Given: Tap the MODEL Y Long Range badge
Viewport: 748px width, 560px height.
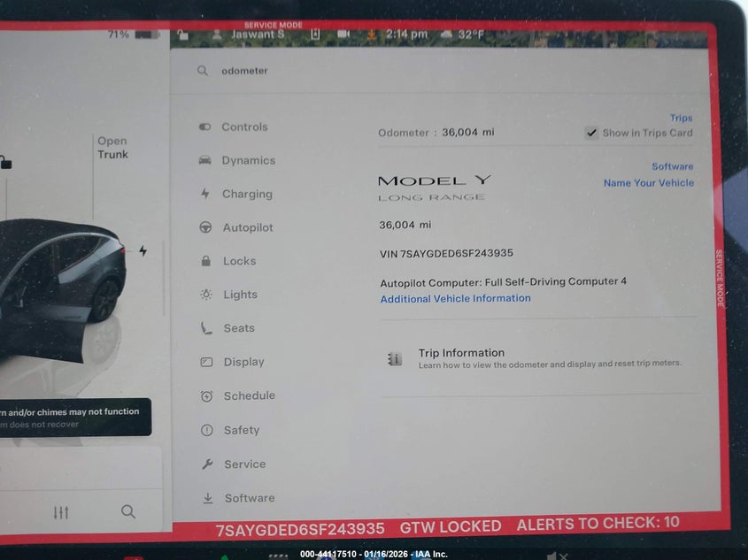Looking at the screenshot, I should click(x=434, y=188).
